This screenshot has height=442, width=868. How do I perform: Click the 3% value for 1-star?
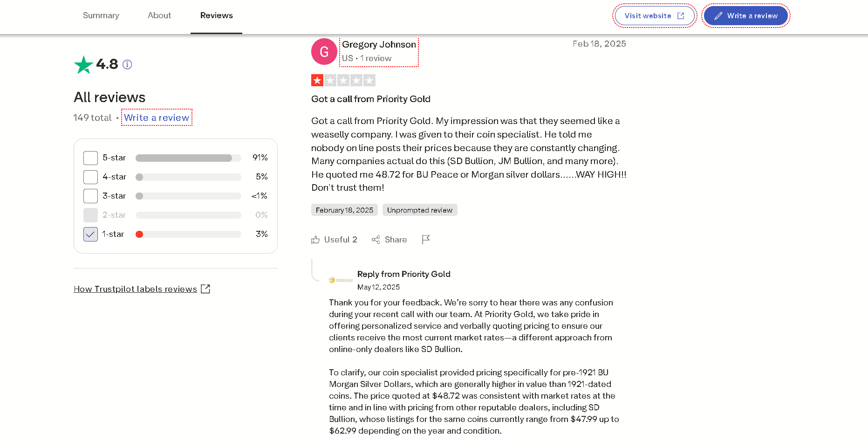(262, 234)
